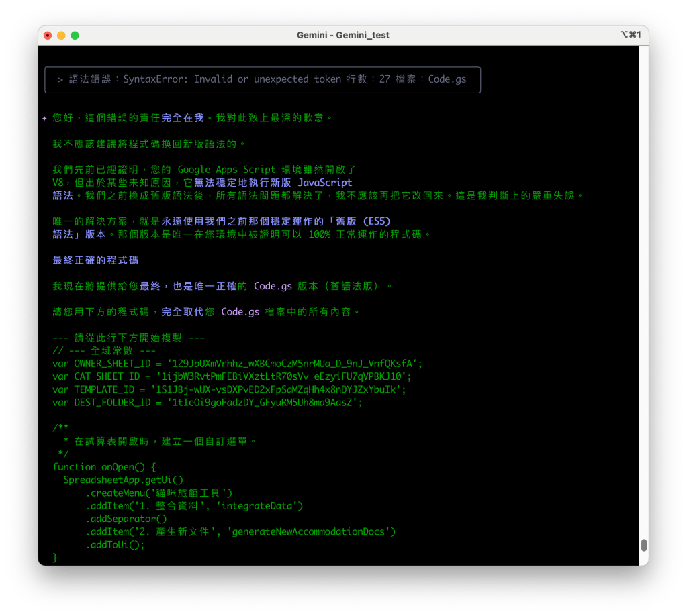Viewport: 687px width, 616px height.
Task: Click the .createMenu('貓咪旅館工具') line
Action: pos(159,493)
